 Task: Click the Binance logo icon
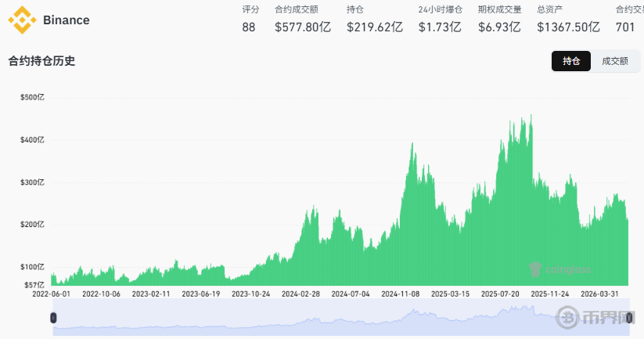tap(22, 20)
